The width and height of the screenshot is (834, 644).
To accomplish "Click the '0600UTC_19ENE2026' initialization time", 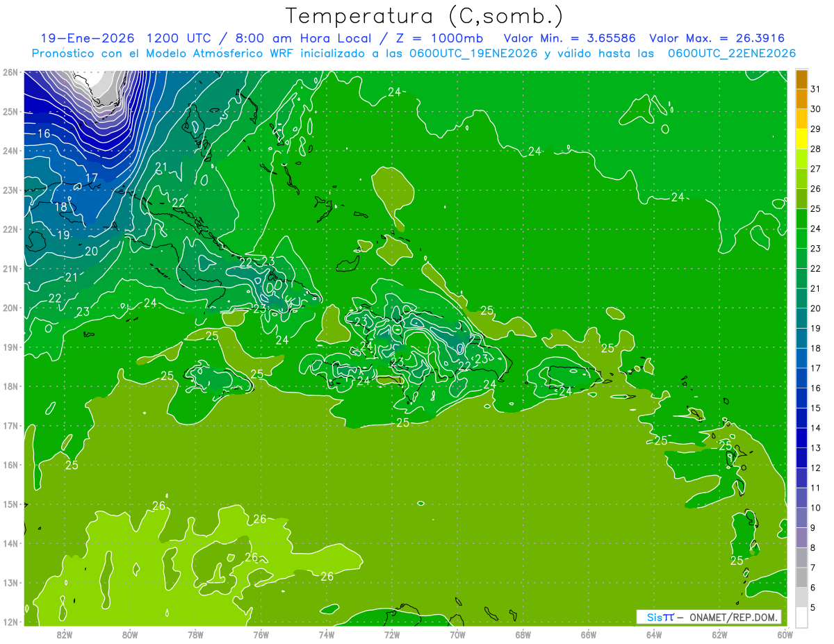I will pyautogui.click(x=473, y=53).
